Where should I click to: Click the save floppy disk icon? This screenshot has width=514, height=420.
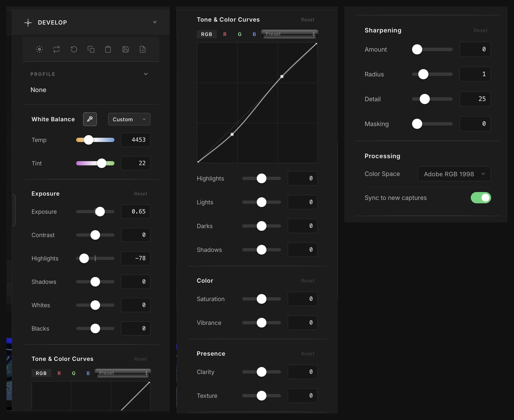126,49
